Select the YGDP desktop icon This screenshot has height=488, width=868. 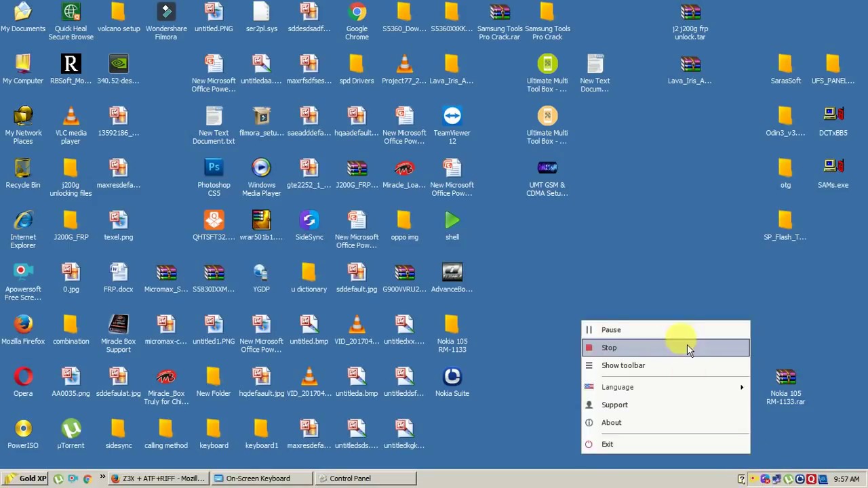tap(261, 279)
